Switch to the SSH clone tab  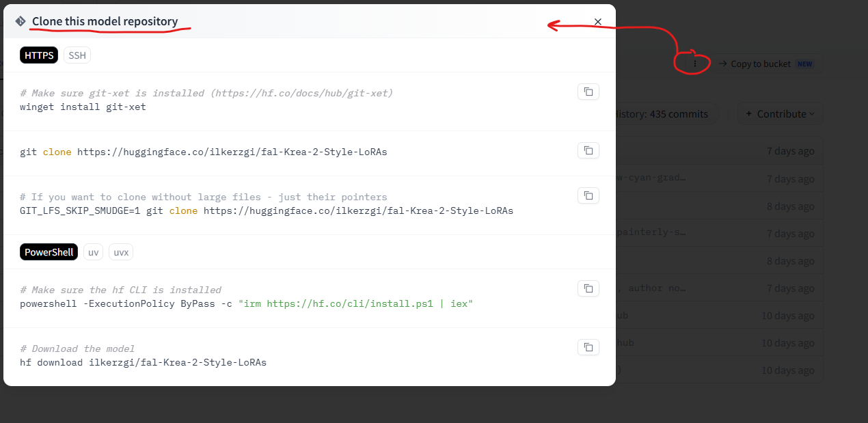(x=77, y=55)
